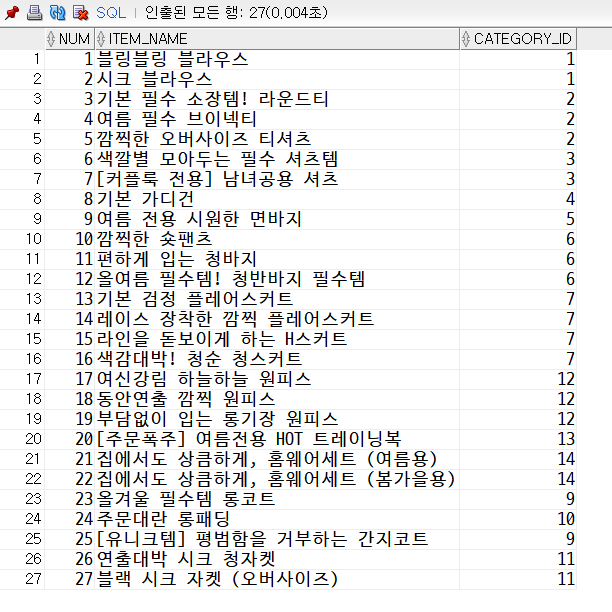Select the cell '올여름 필수템! 청반바지 필수템'
The height and width of the screenshot is (612, 612).
[277, 279]
